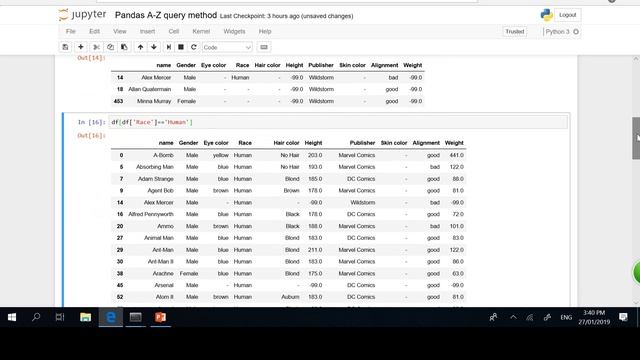This screenshot has height=360, width=640.
Task: Click the Python 3 kernel name
Action: [557, 32]
